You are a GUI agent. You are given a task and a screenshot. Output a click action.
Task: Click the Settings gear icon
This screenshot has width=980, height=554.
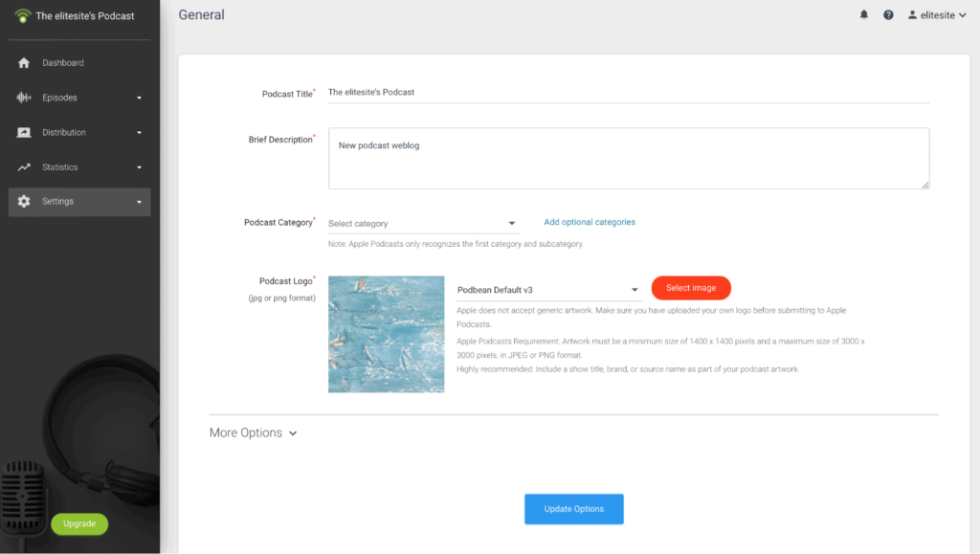22,201
